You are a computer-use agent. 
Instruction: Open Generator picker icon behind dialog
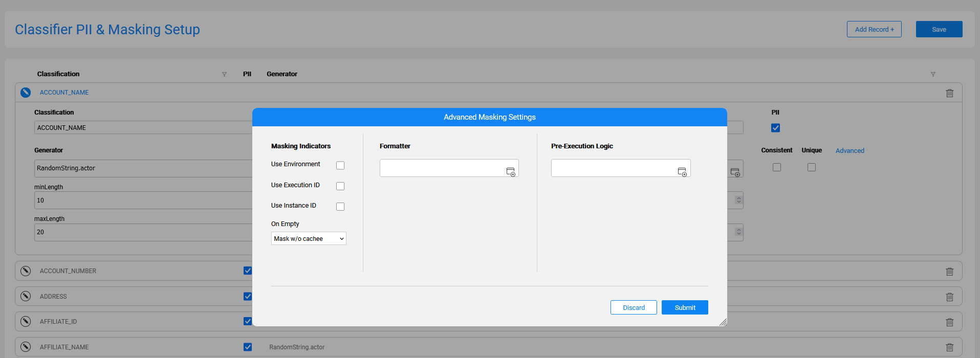tap(735, 172)
